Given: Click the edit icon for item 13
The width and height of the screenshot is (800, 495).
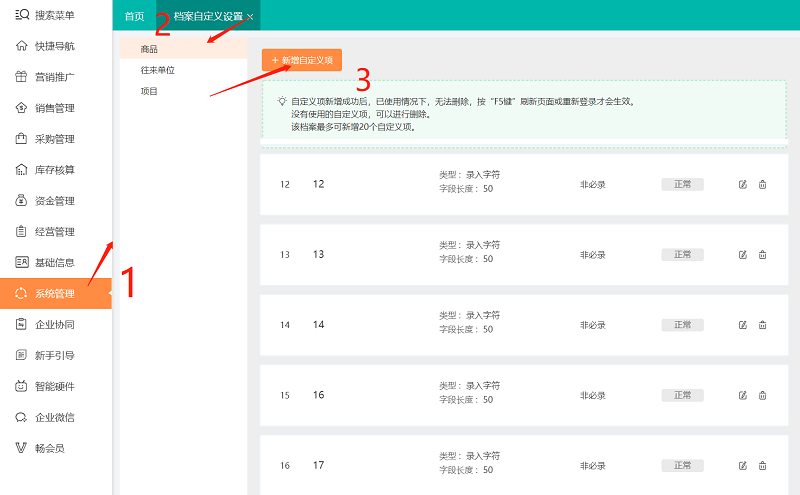Looking at the screenshot, I should pyautogui.click(x=742, y=255).
